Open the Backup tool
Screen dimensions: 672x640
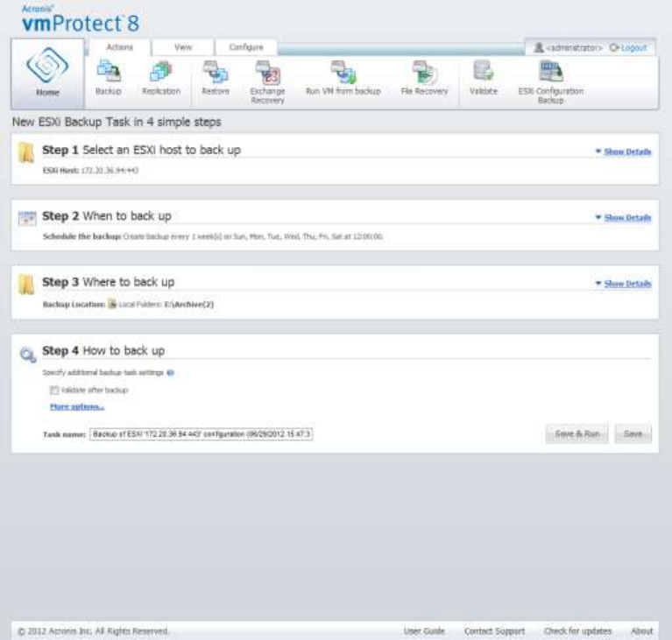(x=109, y=78)
